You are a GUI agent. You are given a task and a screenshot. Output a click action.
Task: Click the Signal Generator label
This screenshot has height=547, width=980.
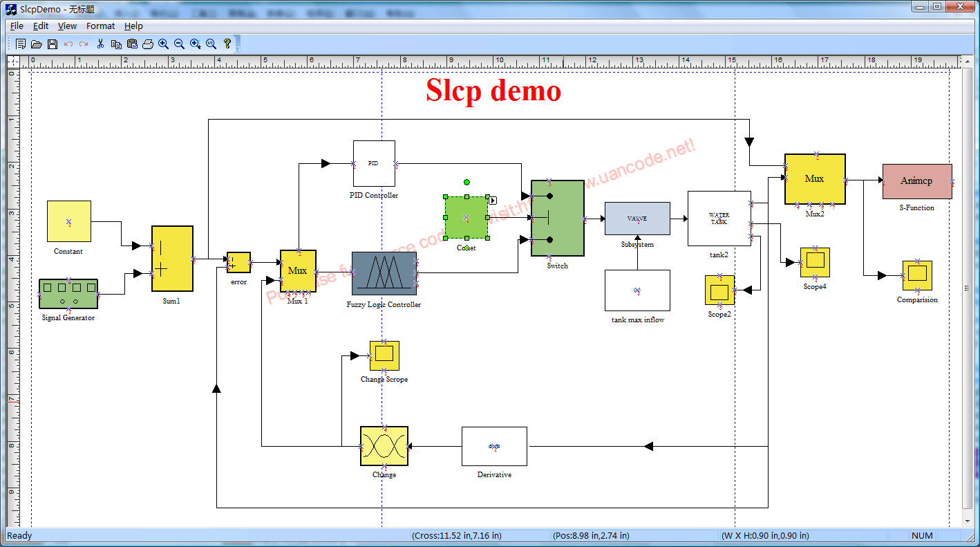(68, 318)
